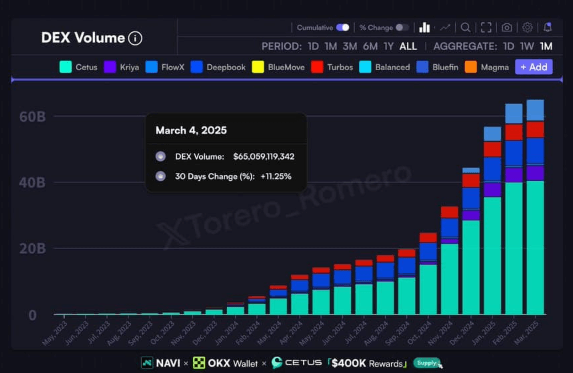Click the Dec, 2024 bar
Image resolution: width=573 pixels, height=373 pixels.
[471, 241]
